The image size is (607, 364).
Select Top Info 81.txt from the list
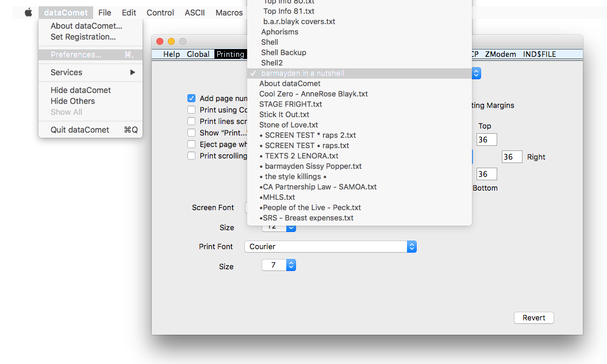(359, 11)
